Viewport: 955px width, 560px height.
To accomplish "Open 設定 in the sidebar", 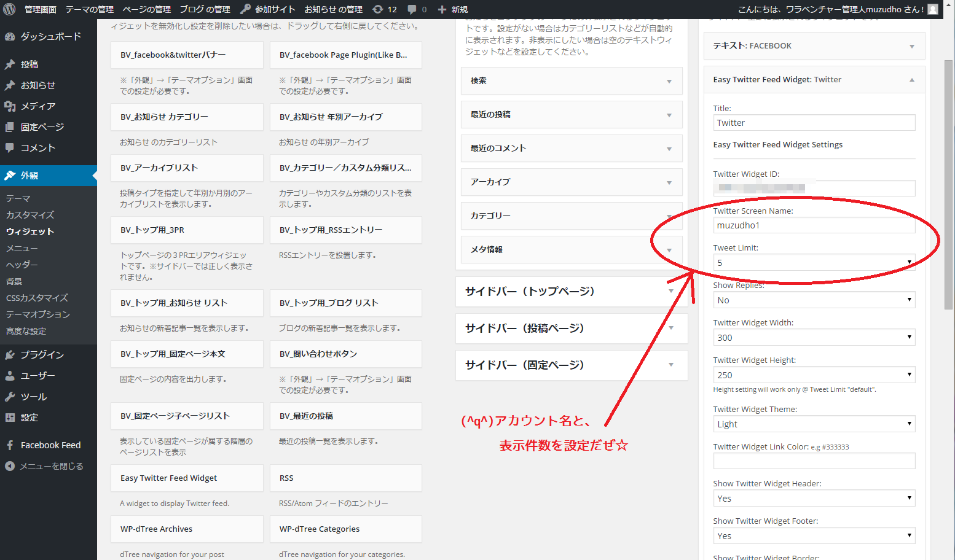I will click(x=49, y=418).
